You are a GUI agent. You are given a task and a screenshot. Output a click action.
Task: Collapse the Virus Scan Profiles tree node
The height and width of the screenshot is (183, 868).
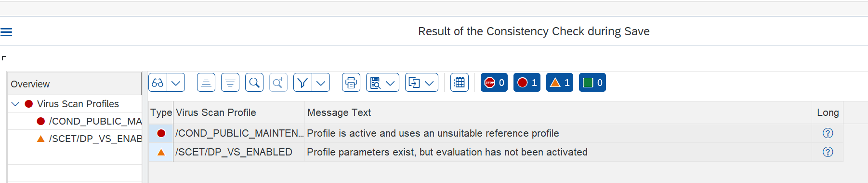[x=15, y=104]
